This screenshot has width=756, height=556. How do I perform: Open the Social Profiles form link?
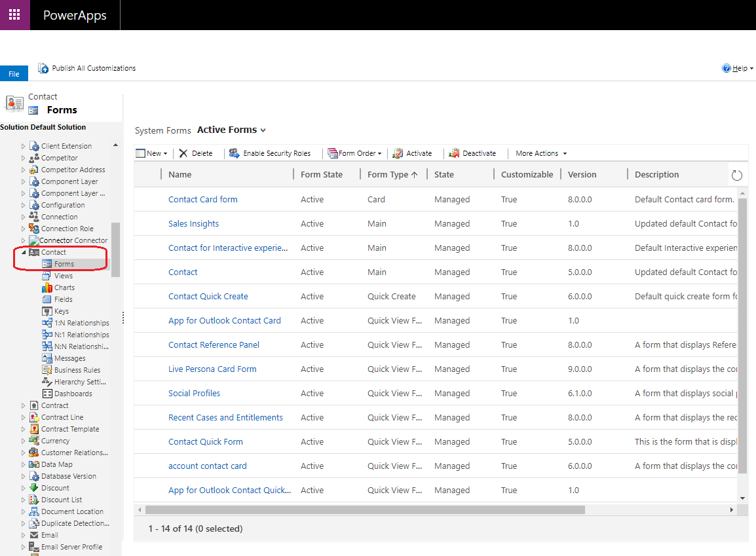(194, 393)
